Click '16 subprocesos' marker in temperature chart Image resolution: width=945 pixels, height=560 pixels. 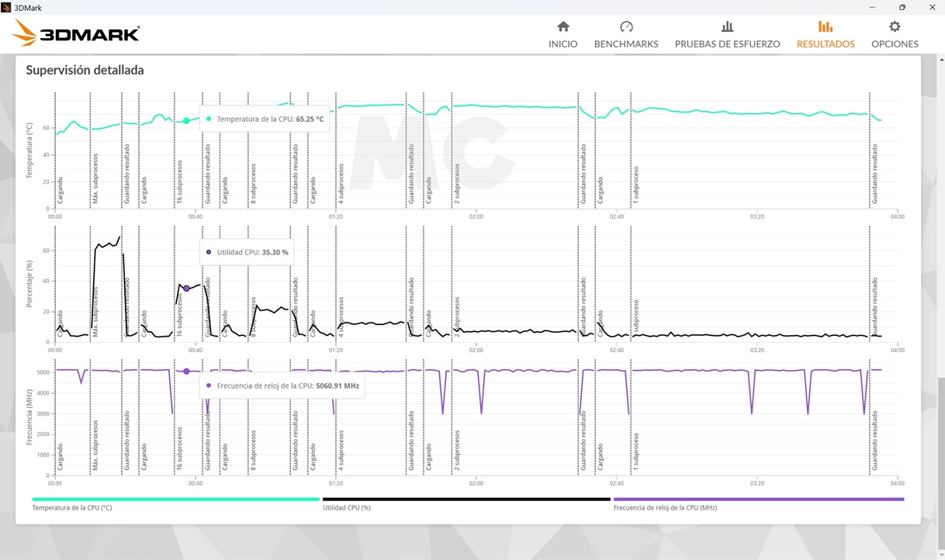tap(179, 183)
